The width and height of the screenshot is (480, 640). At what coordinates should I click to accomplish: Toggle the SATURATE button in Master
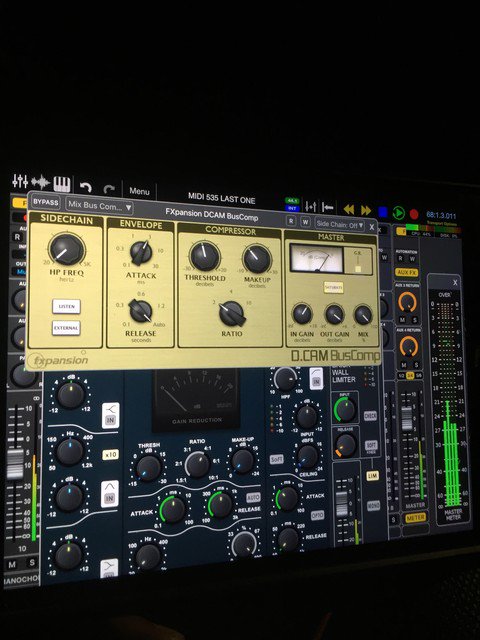(333, 287)
